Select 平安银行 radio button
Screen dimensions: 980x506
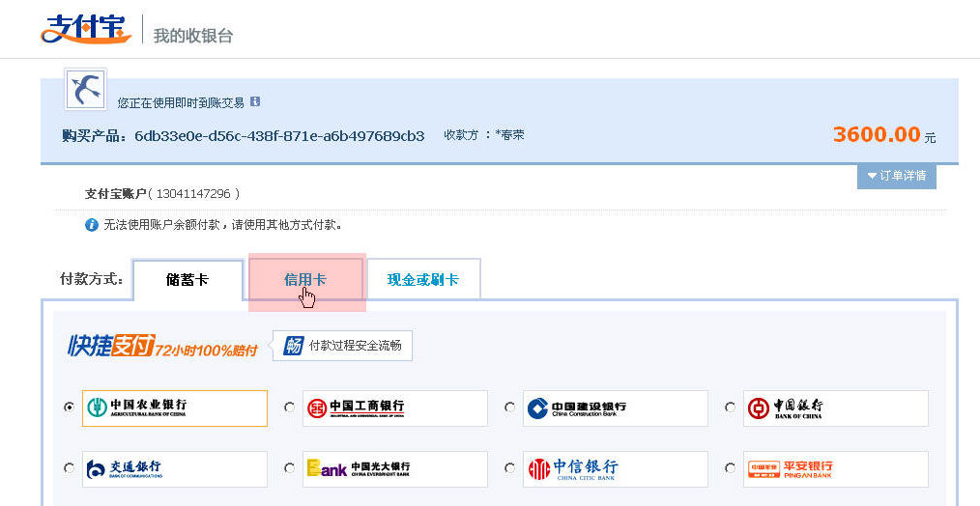pos(730,468)
